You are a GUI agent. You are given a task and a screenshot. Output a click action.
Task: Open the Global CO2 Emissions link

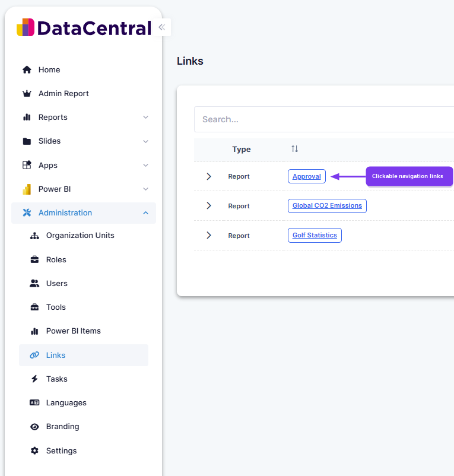click(327, 205)
